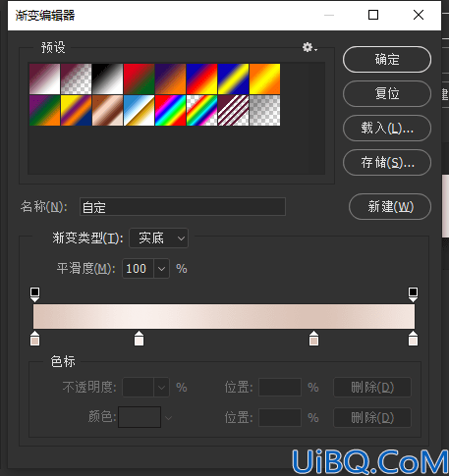449x476 pixels.
Task: Select the rightmost color stop below gradient
Action: (x=413, y=339)
